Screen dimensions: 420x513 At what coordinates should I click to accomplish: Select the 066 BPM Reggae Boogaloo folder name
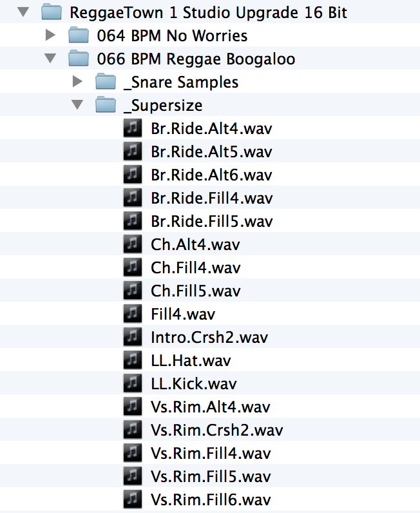(196, 59)
